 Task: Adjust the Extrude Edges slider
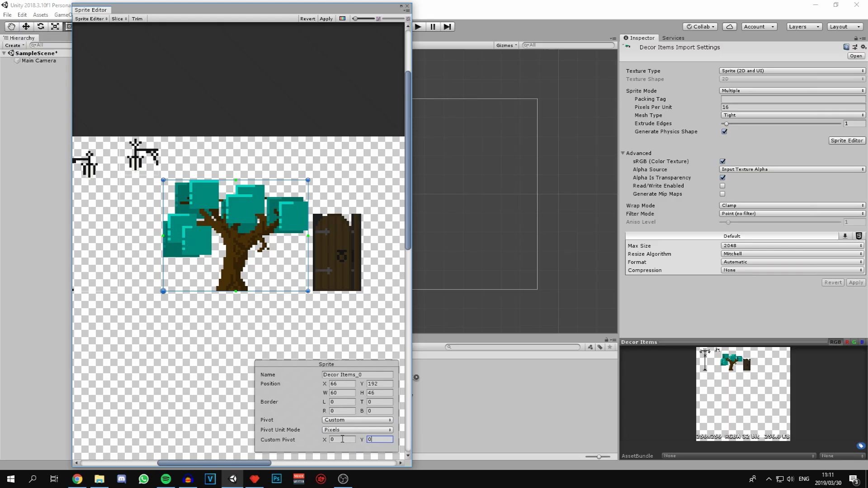(x=726, y=123)
